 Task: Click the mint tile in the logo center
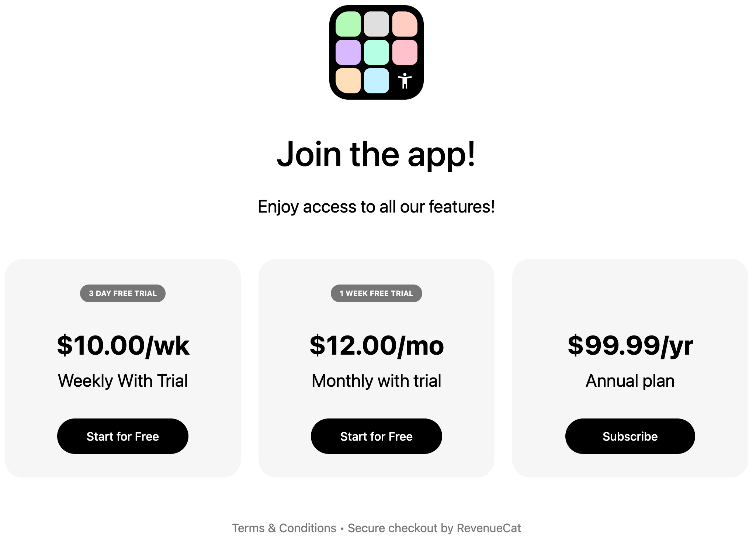tap(377, 52)
